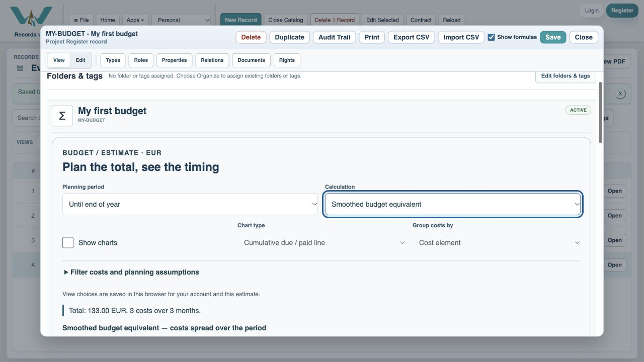Expand Filter costs and planning assumptions
The image size is (644, 362).
[x=132, y=272]
